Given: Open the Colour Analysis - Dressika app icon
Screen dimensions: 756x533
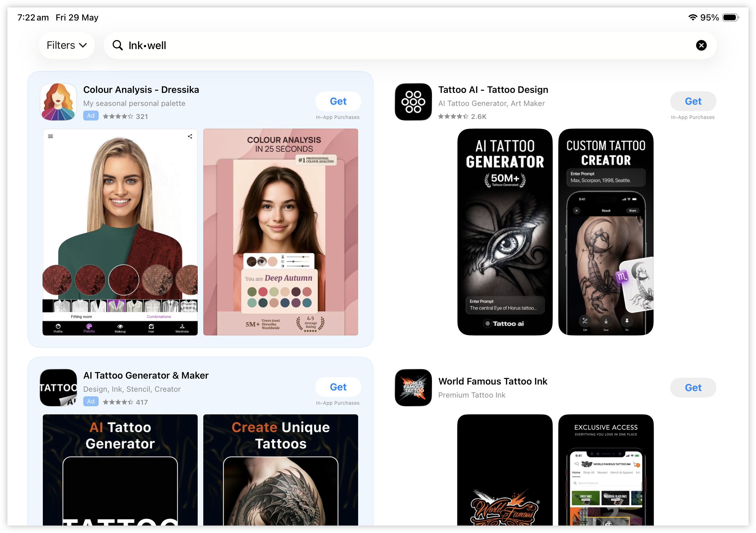Looking at the screenshot, I should [x=58, y=102].
